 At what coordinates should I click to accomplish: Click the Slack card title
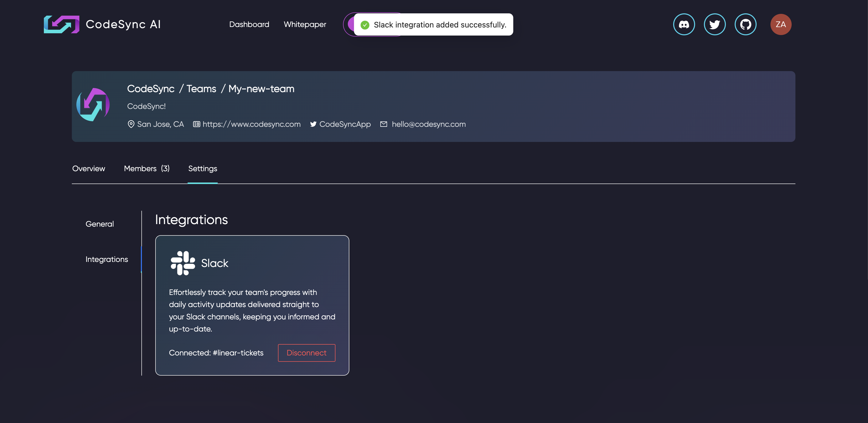[215, 263]
